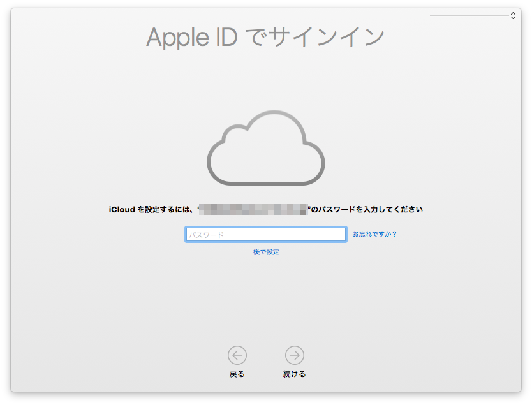
Task: Select the 戻る label under back arrow
Action: coord(237,374)
